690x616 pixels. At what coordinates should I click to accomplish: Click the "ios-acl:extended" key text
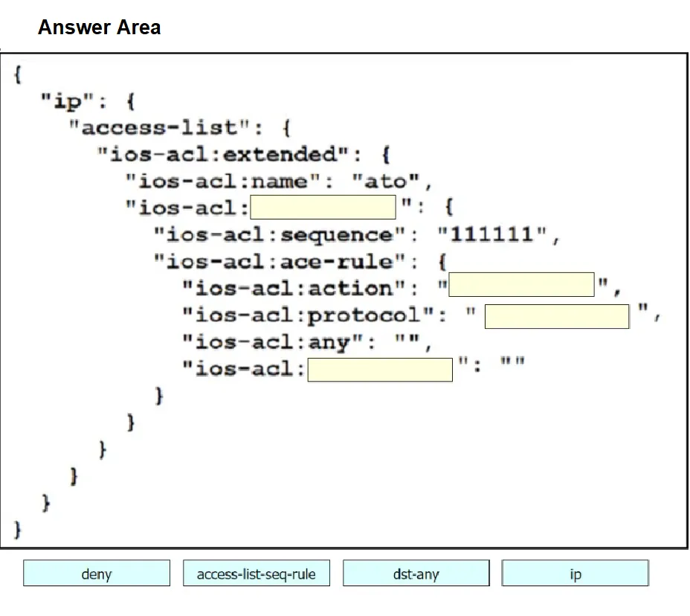click(222, 154)
